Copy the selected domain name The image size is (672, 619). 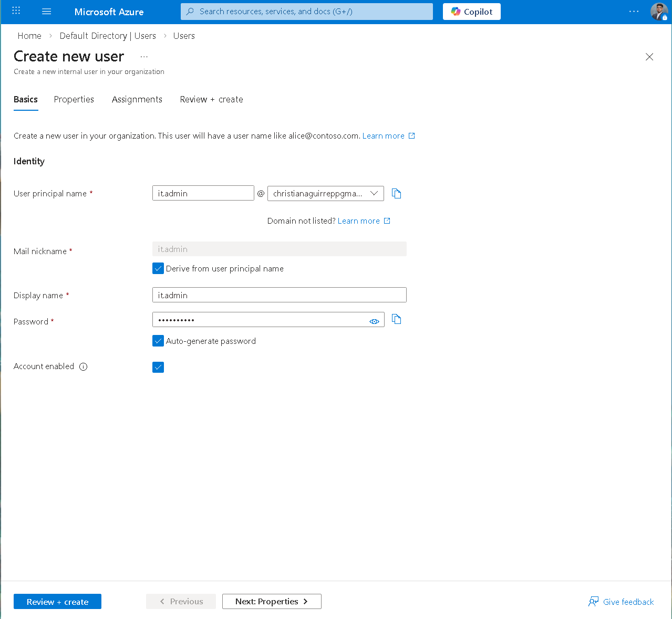coord(396,193)
